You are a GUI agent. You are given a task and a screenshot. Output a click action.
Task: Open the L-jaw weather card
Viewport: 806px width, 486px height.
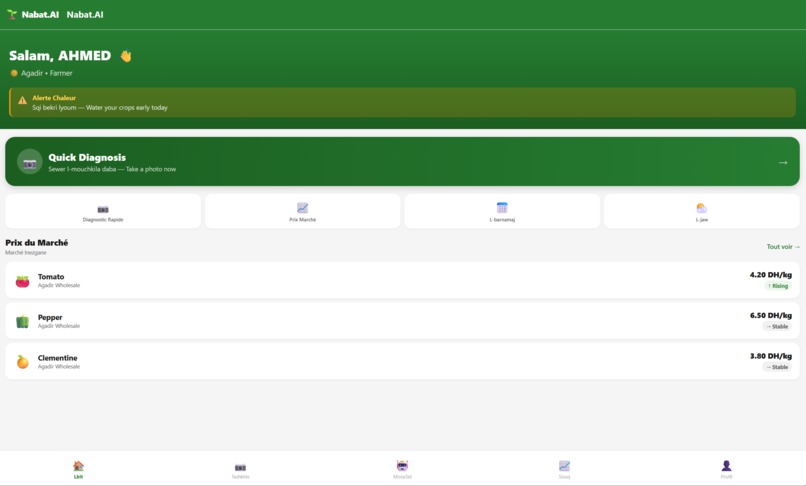[702, 211]
